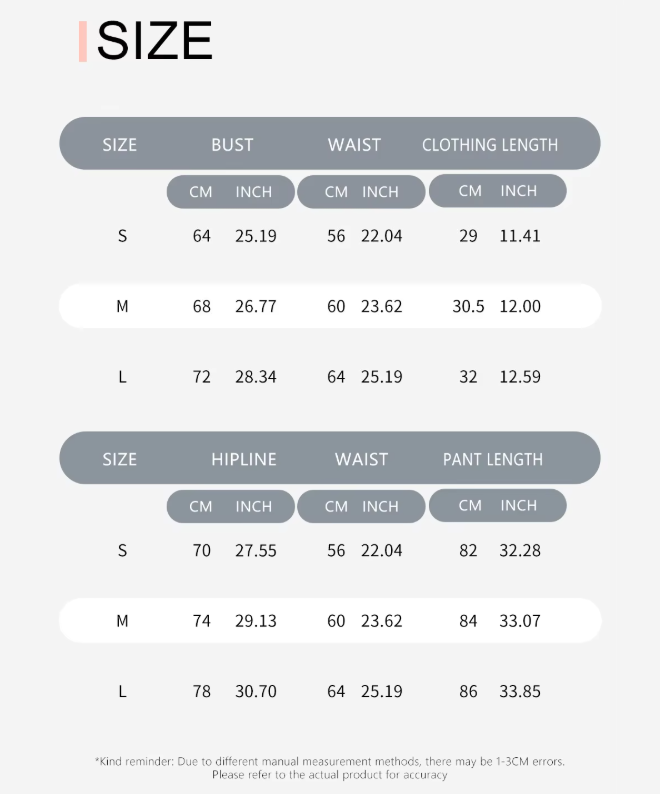This screenshot has width=660, height=794.
Task: Click CM/INCH pill under BUST
Action: [x=231, y=192]
